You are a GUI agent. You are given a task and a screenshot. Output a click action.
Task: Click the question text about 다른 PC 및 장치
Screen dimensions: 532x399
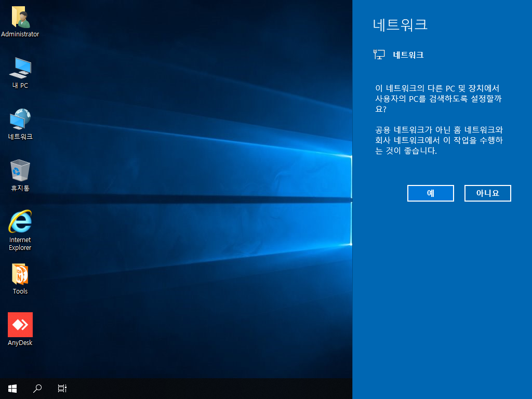(x=438, y=99)
